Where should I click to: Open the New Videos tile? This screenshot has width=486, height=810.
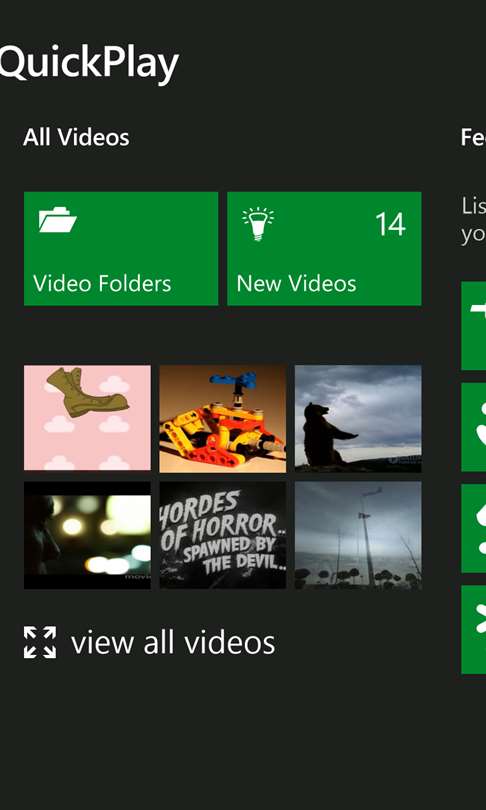pos(324,248)
